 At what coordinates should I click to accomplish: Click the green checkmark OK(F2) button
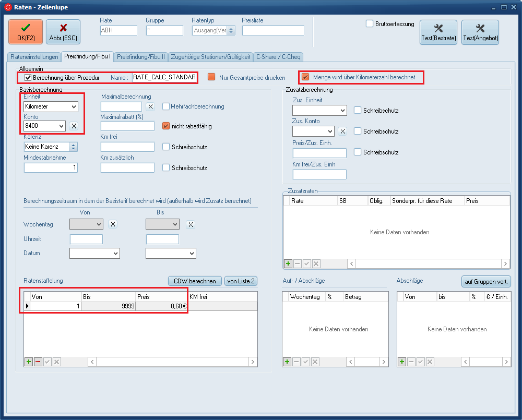pyautogui.click(x=26, y=32)
